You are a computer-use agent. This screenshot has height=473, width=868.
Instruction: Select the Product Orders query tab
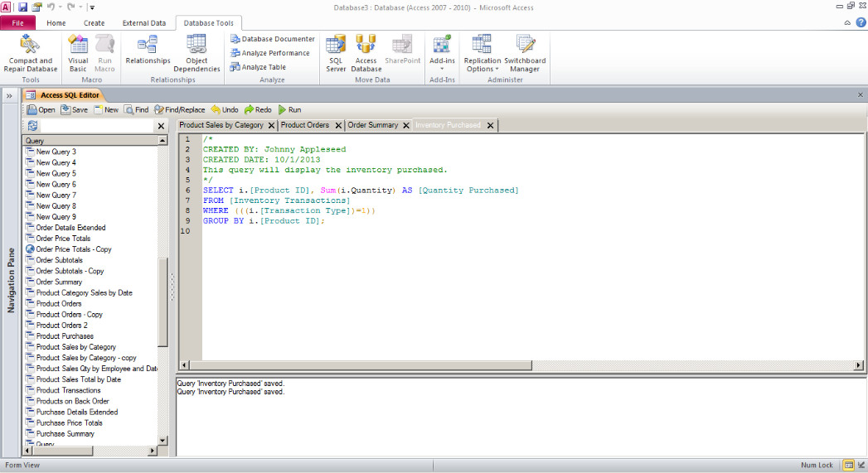pyautogui.click(x=304, y=125)
